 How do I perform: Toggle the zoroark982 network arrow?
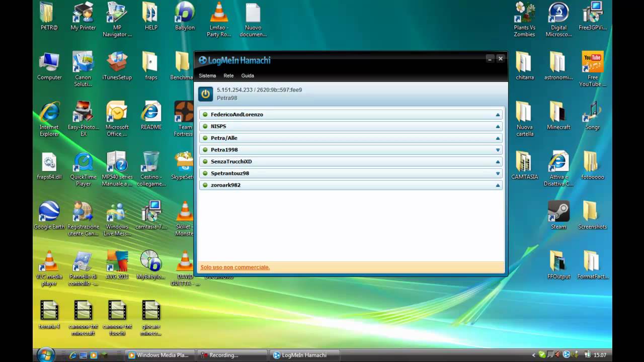[x=498, y=186]
